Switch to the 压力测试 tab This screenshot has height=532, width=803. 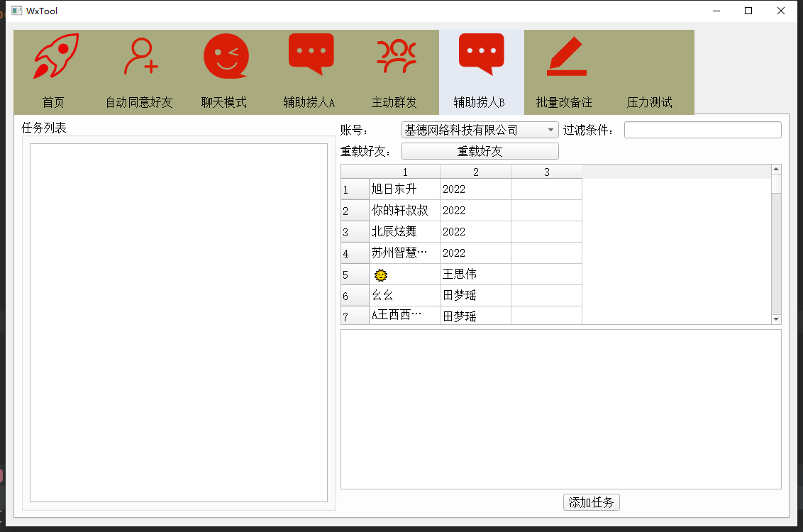[x=649, y=102]
